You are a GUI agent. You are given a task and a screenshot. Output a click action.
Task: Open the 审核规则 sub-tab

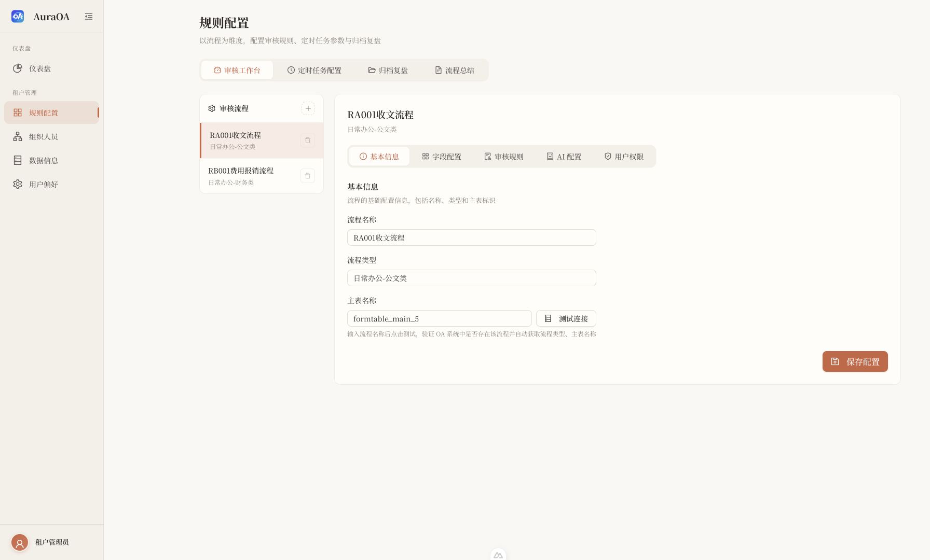504,157
